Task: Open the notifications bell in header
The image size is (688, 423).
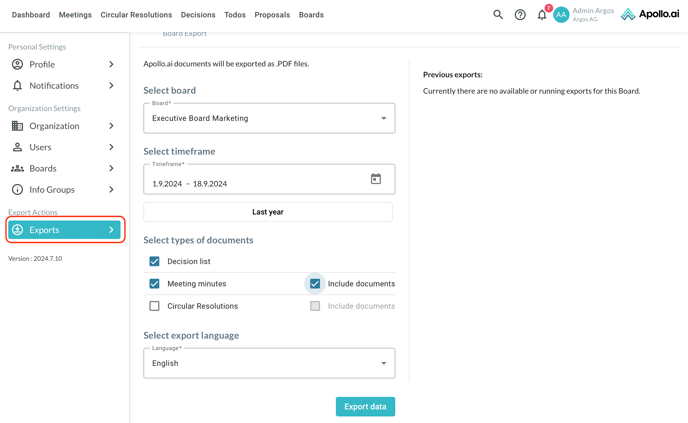Action: (542, 15)
